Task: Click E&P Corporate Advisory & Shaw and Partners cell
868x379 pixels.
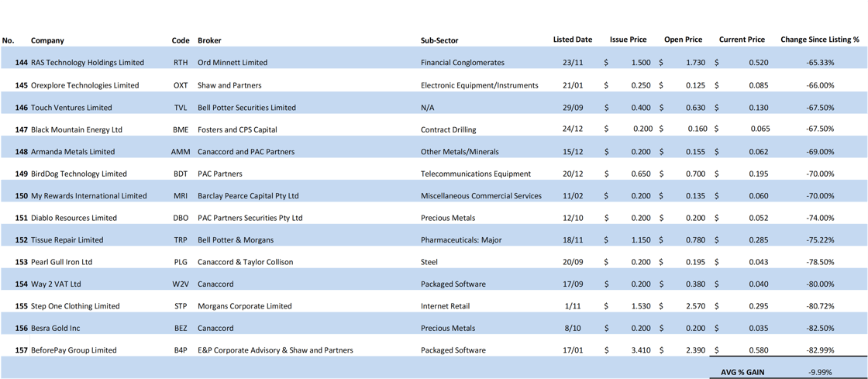Action: click(x=275, y=350)
